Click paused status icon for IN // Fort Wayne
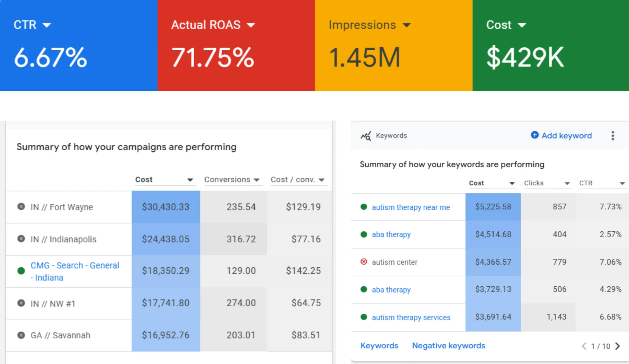This screenshot has width=629, height=364. pos(21,207)
